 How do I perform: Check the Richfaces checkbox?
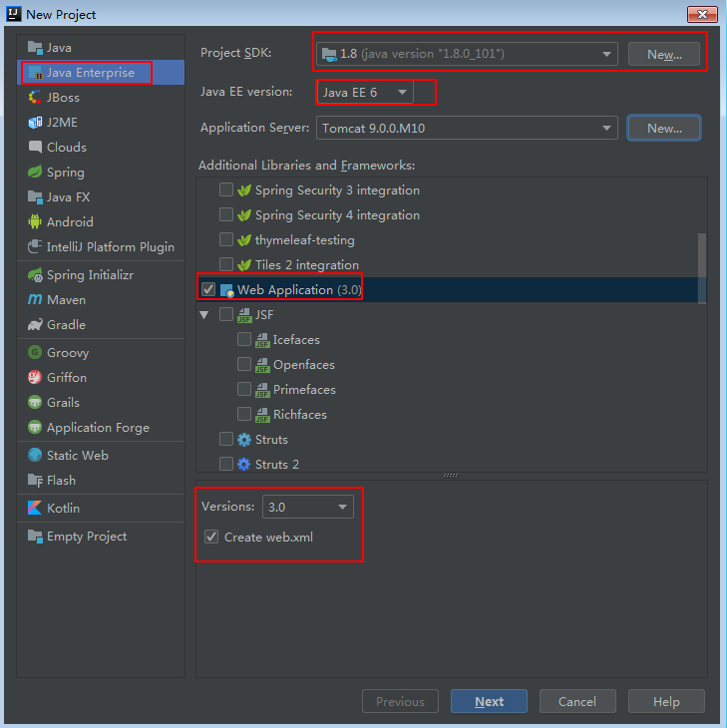coord(244,414)
